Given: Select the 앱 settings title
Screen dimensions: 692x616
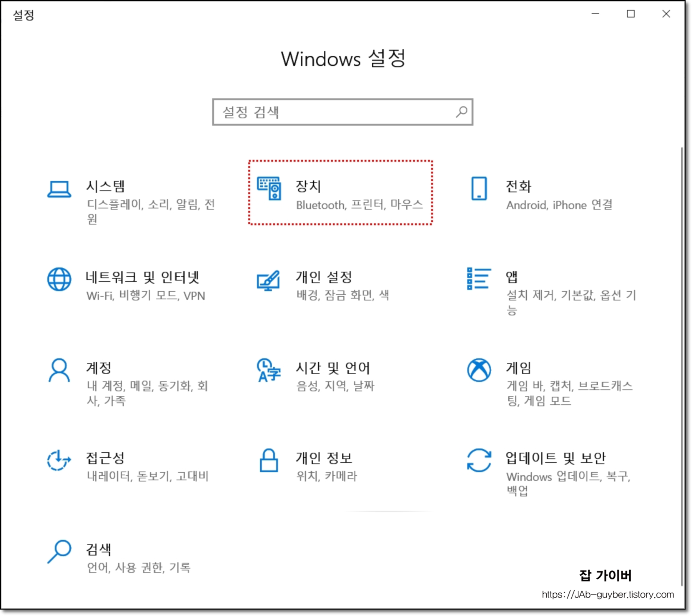Looking at the screenshot, I should pyautogui.click(x=512, y=277).
